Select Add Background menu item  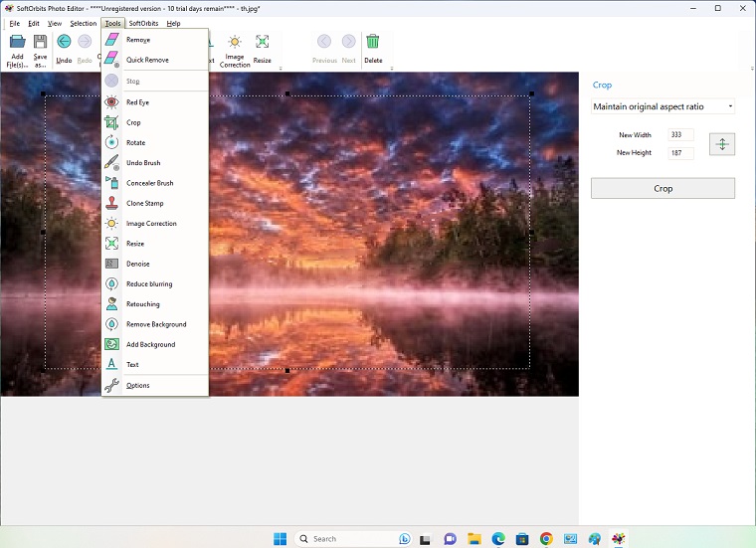point(155,344)
